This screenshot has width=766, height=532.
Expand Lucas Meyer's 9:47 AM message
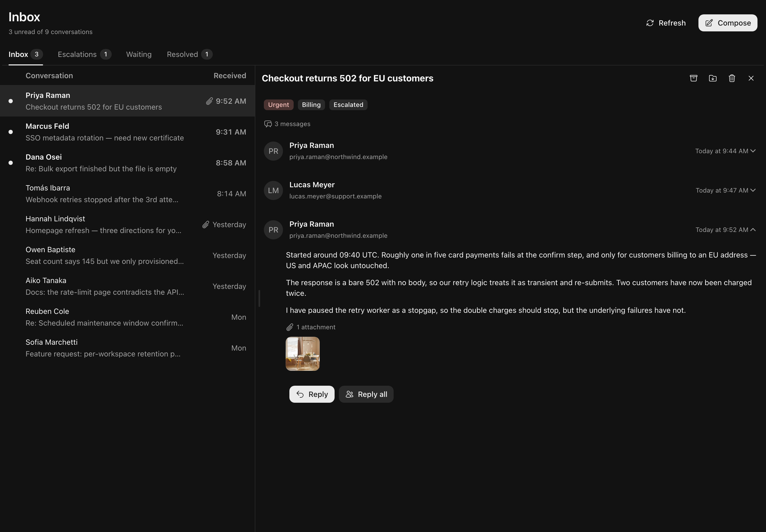tap(753, 190)
